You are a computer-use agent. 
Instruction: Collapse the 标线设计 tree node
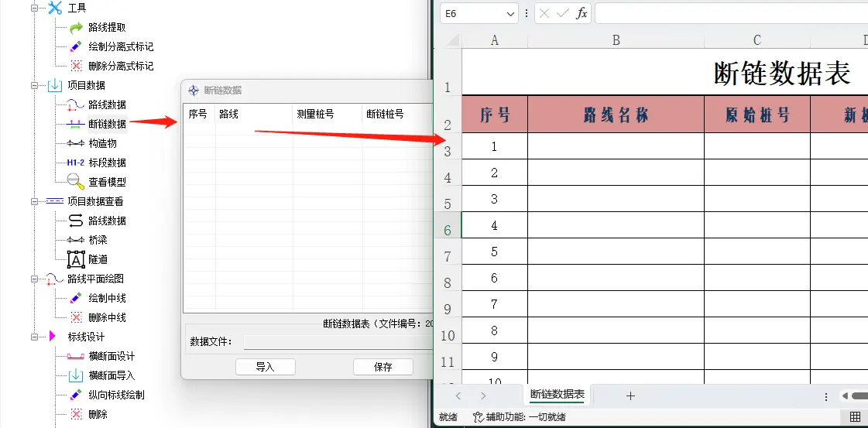click(x=34, y=337)
